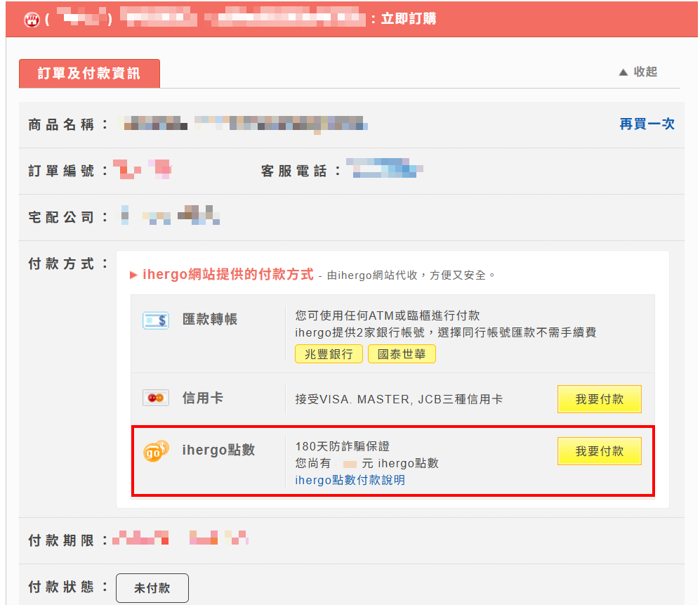Select the 兆豐銀行 bank option
Image resolution: width=700 pixels, height=605 pixels.
click(x=329, y=353)
